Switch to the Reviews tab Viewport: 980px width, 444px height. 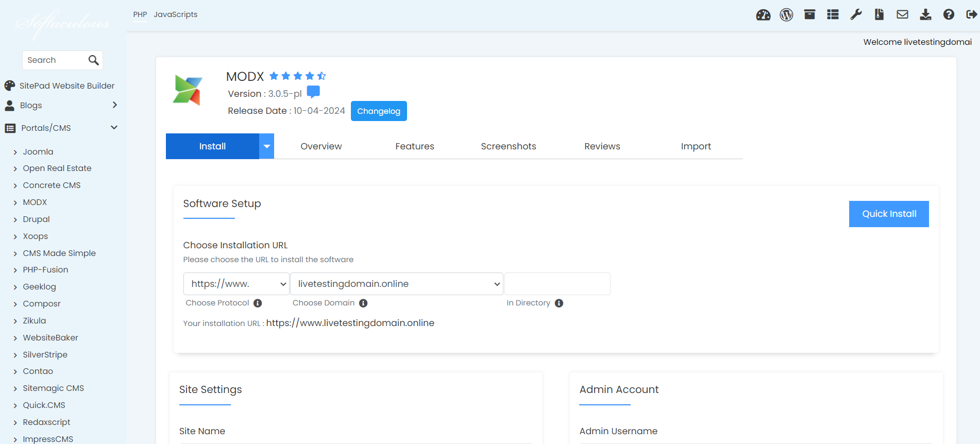[602, 146]
